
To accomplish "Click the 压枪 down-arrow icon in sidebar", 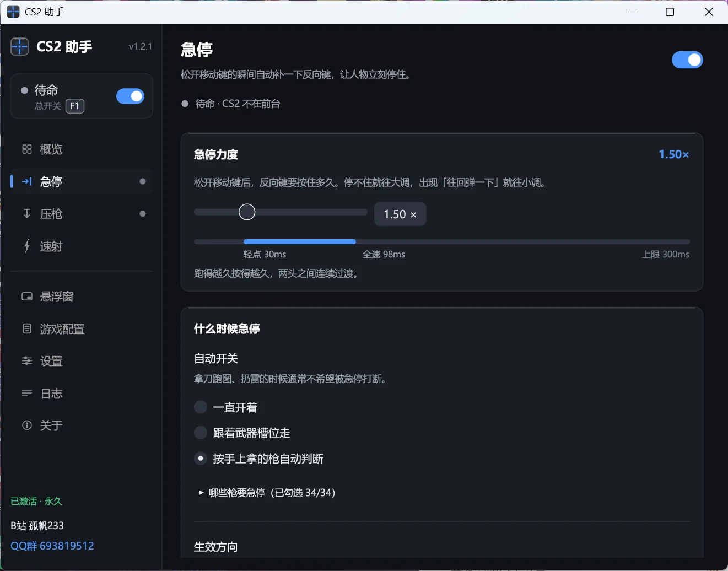I will point(26,213).
